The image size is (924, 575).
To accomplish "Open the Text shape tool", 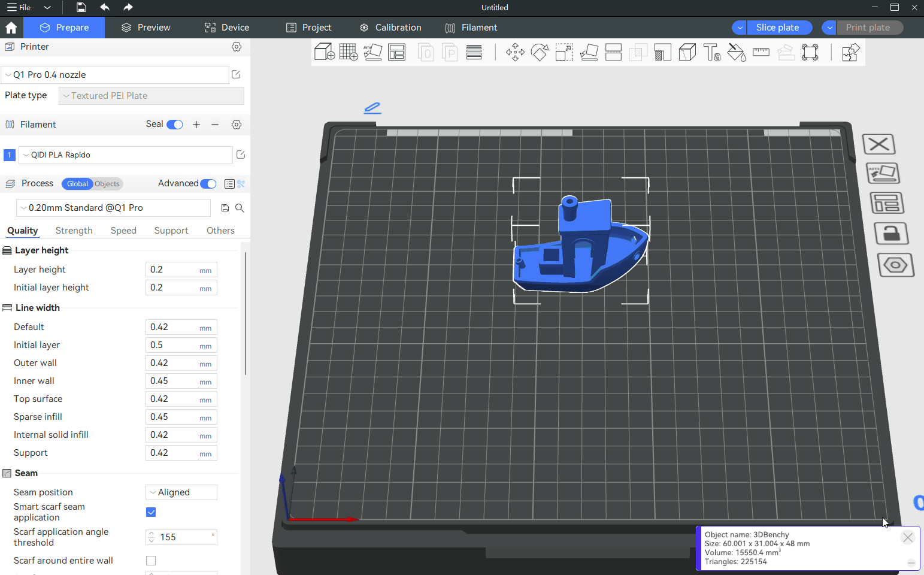I will [x=712, y=53].
